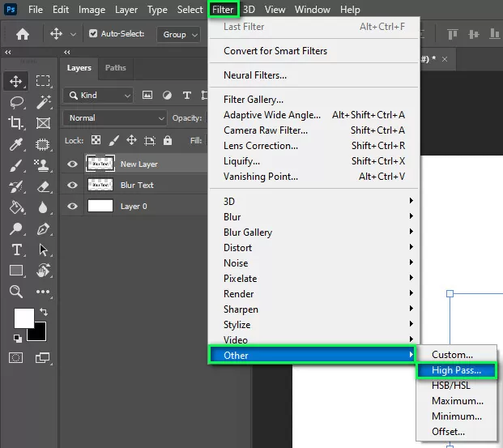Image resolution: width=503 pixels, height=448 pixels.
Task: Expand the Distort submenu
Action: point(314,247)
